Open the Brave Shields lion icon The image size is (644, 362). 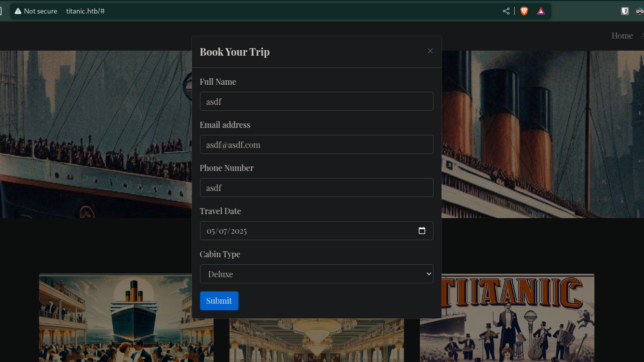coord(524,11)
